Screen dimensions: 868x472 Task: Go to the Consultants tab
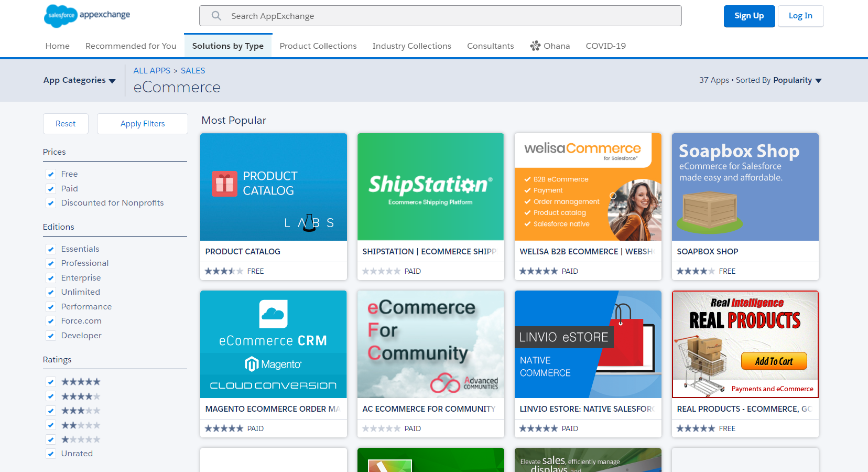pos(490,46)
